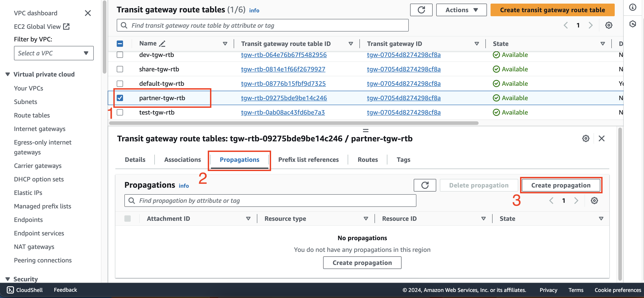Click the info link next to Propagations
Viewport: 644px width, 298px height.
click(184, 185)
